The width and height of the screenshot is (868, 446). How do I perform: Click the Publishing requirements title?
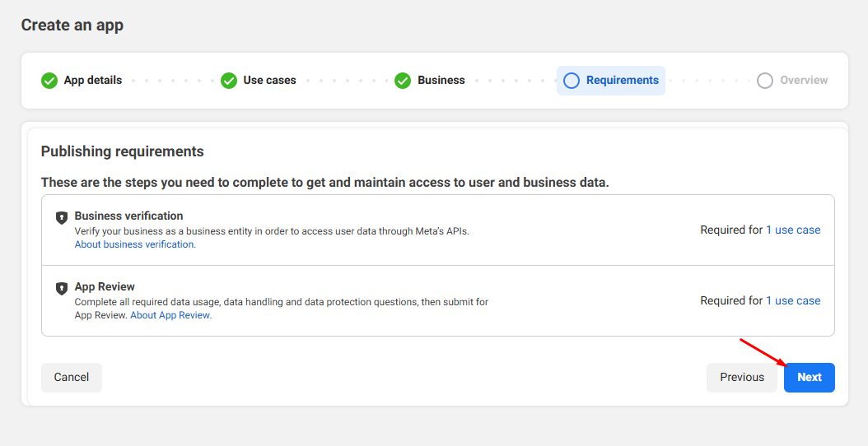click(x=123, y=151)
